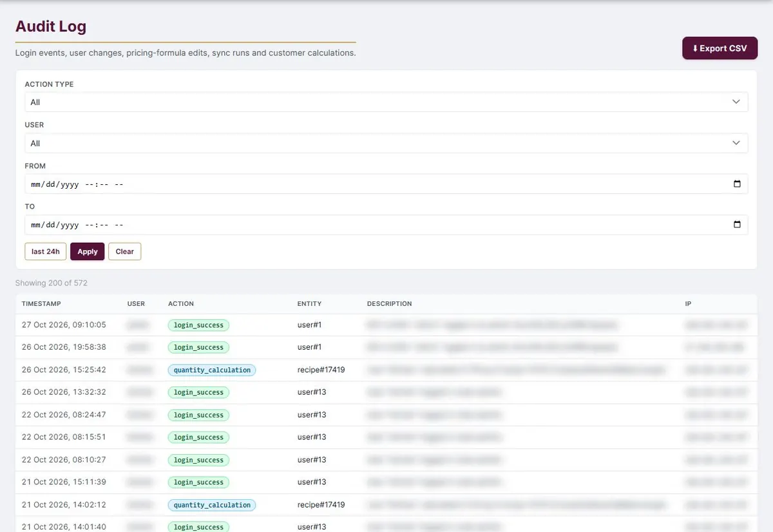Click the Export CSV button
This screenshot has height=532, width=773.
[720, 48]
